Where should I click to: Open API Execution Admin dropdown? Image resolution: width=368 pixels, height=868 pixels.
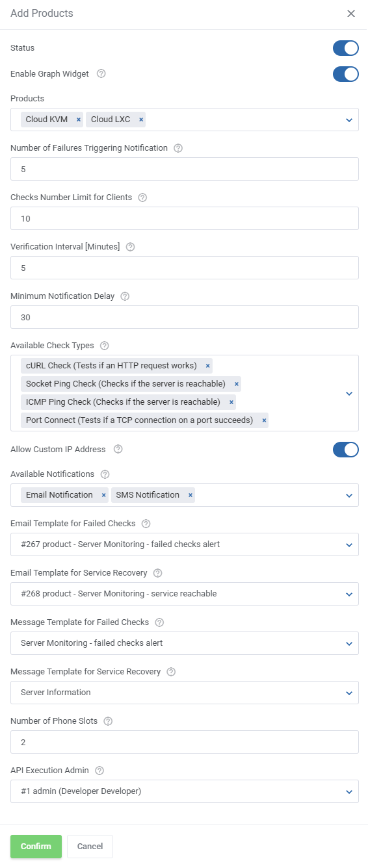(x=185, y=791)
